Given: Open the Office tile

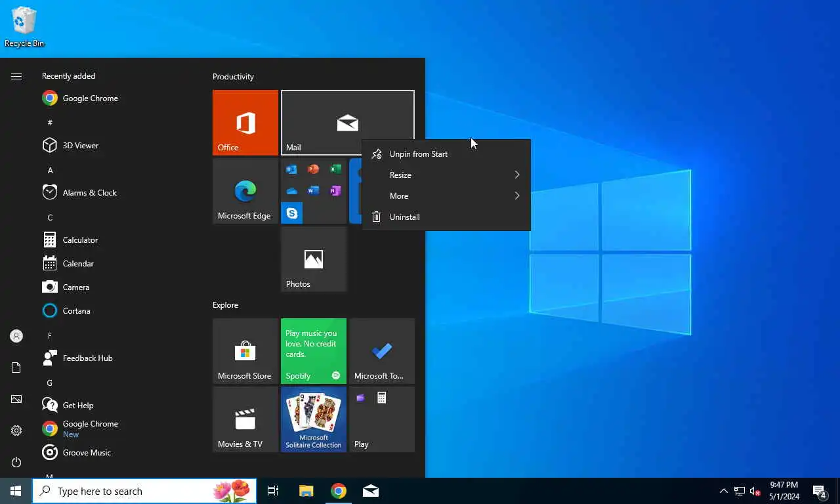Looking at the screenshot, I should pyautogui.click(x=245, y=123).
